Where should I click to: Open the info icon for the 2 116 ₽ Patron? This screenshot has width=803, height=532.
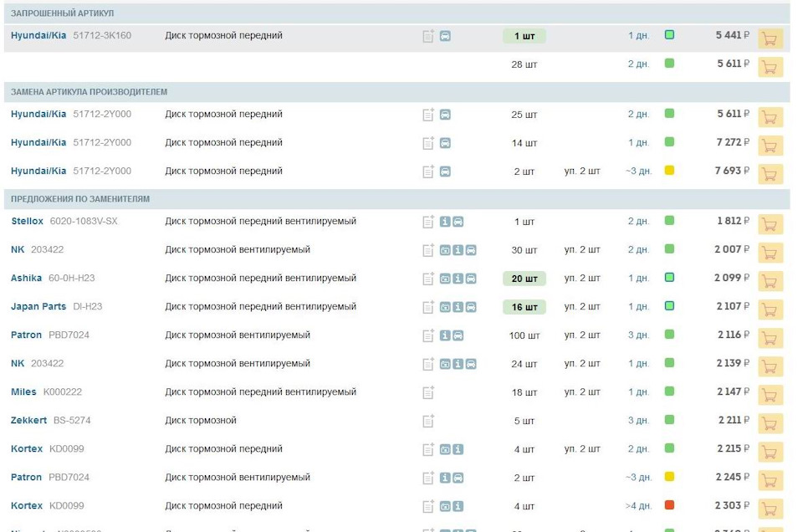coord(445,335)
